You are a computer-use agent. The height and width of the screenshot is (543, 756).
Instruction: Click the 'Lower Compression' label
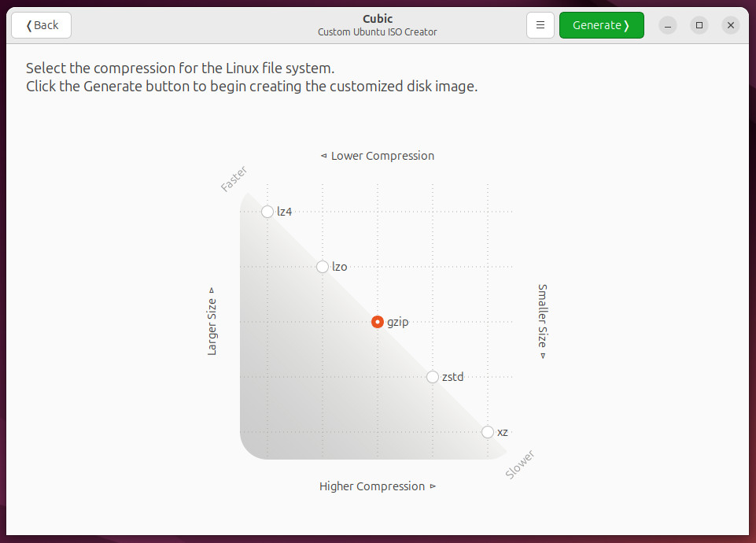[378, 156]
